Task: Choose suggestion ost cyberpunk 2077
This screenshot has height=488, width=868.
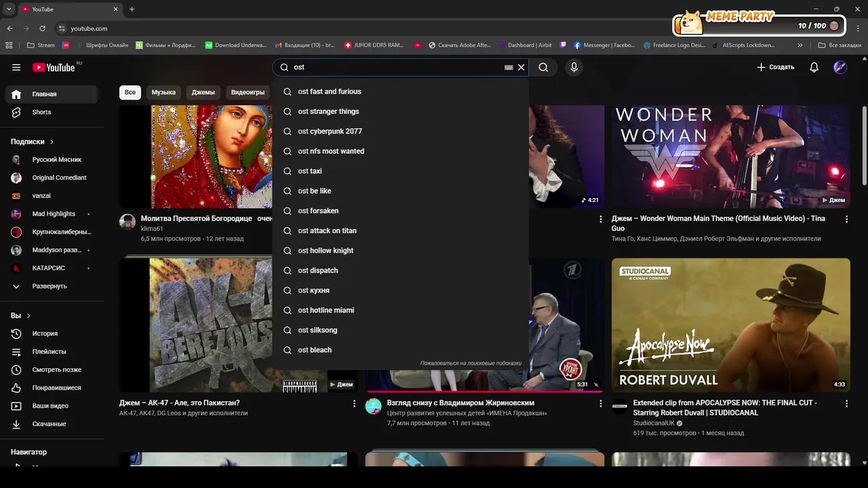Action: pos(400,131)
